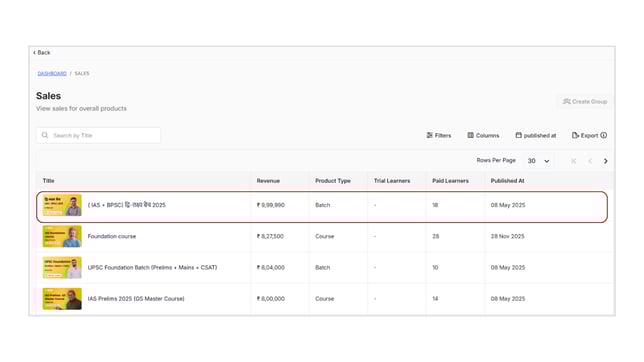Export the sales table

coord(585,135)
